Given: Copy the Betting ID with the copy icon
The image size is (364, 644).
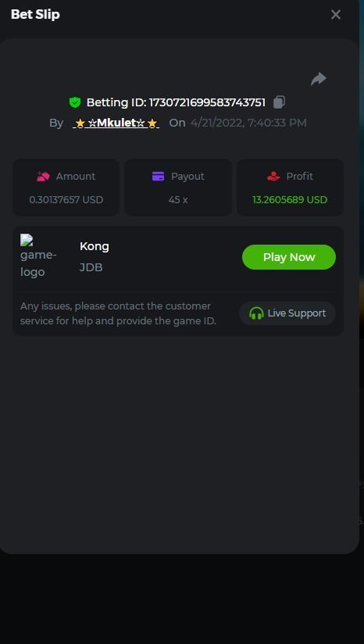Looking at the screenshot, I should 279,102.
